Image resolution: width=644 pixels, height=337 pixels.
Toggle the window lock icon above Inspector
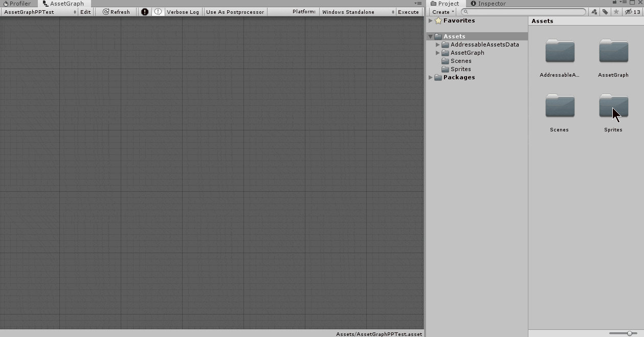[614, 3]
